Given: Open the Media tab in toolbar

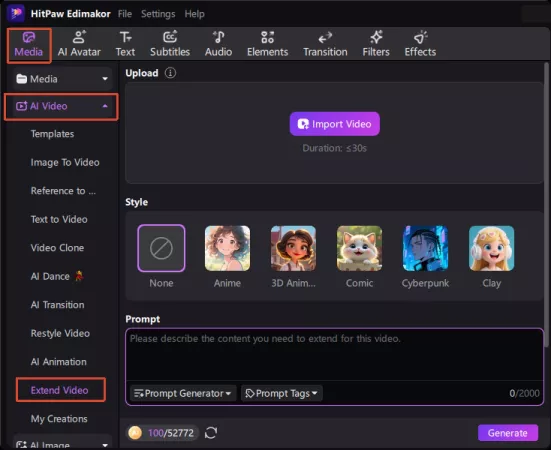Looking at the screenshot, I should click(29, 45).
